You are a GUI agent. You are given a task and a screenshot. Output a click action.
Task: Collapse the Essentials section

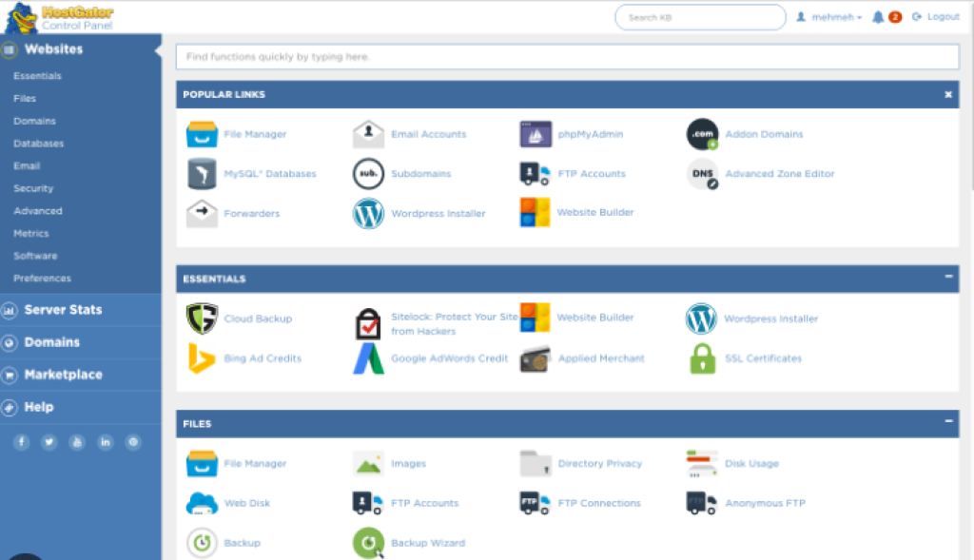pyautogui.click(x=948, y=277)
